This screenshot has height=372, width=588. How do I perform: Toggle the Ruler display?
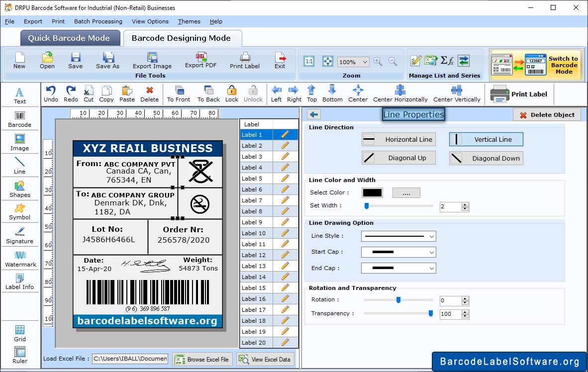click(x=20, y=355)
